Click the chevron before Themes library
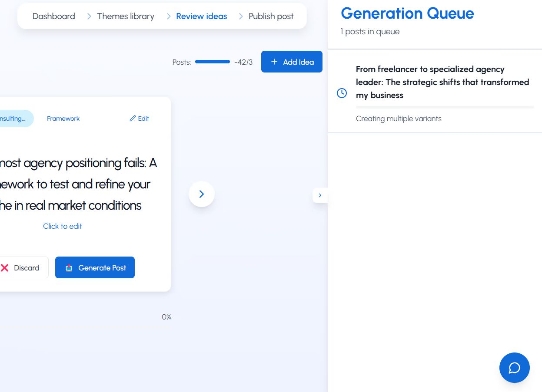 coord(89,16)
